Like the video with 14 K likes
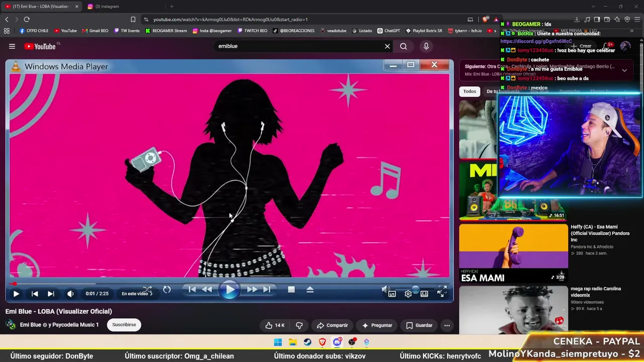This screenshot has height=362, width=644. pyautogui.click(x=275, y=325)
